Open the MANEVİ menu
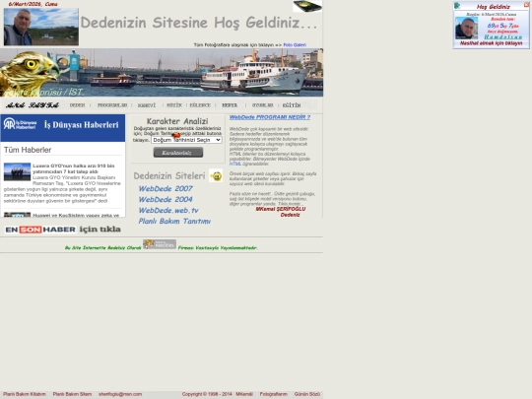This screenshot has width=532, height=399. click(x=147, y=105)
